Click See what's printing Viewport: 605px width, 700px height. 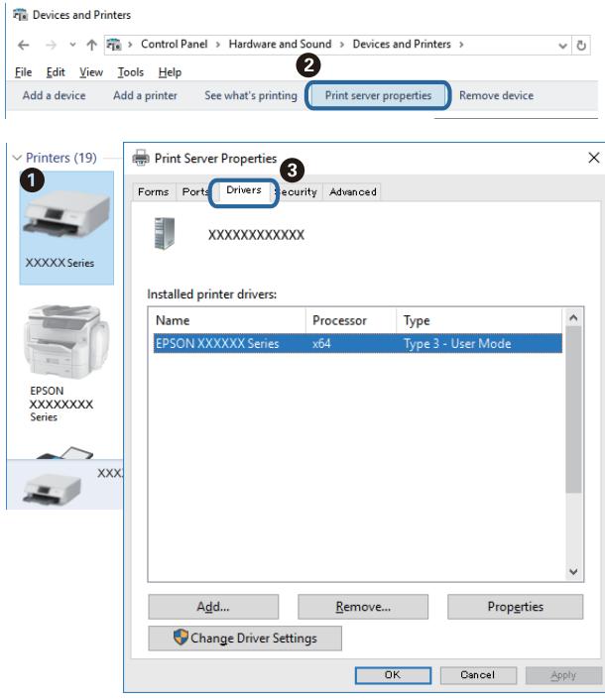pos(251,95)
